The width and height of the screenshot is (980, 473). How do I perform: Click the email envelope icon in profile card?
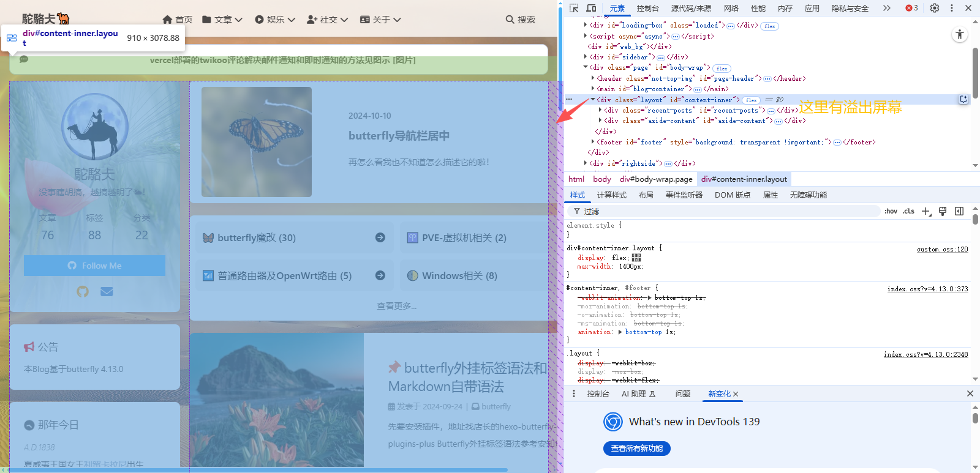[x=107, y=291]
